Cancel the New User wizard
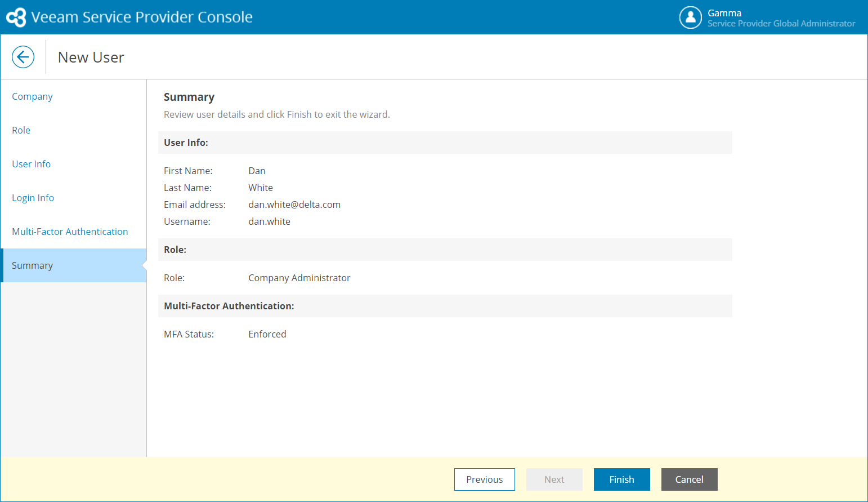The width and height of the screenshot is (868, 502). tap(690, 479)
